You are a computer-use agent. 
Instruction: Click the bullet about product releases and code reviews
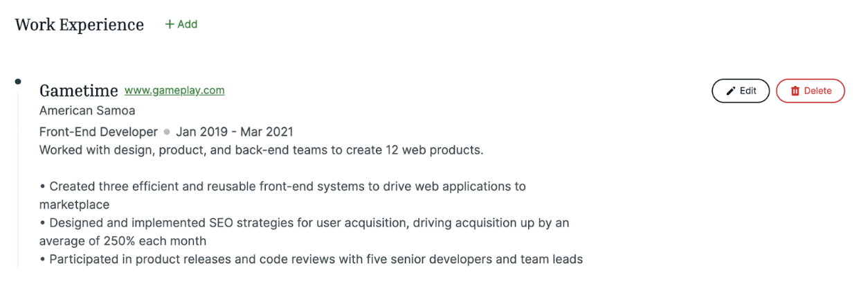(x=311, y=260)
